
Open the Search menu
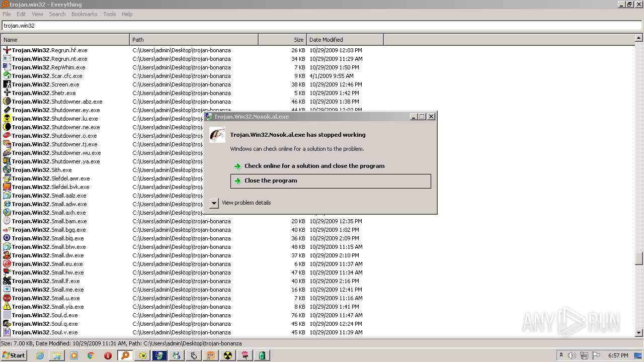[x=57, y=14]
